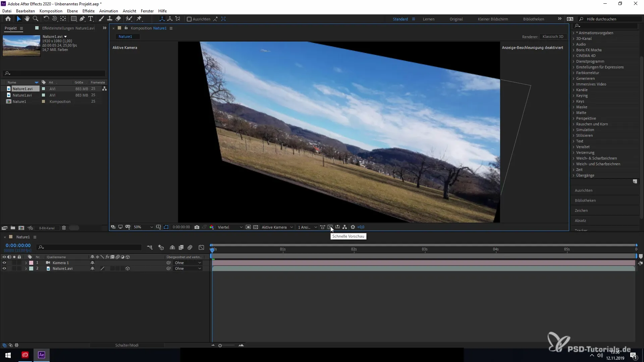Click the Graph Editor icon in timeline
Screen dimensions: 644x362
point(201,247)
